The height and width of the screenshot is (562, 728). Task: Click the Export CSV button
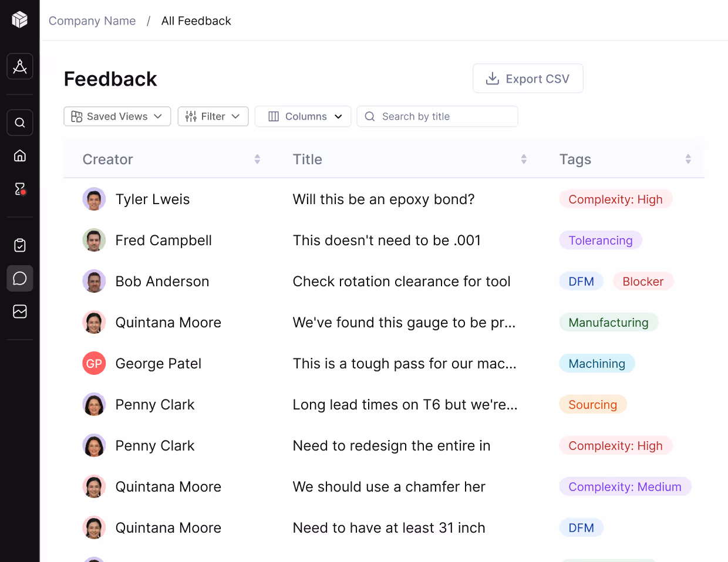pos(528,78)
